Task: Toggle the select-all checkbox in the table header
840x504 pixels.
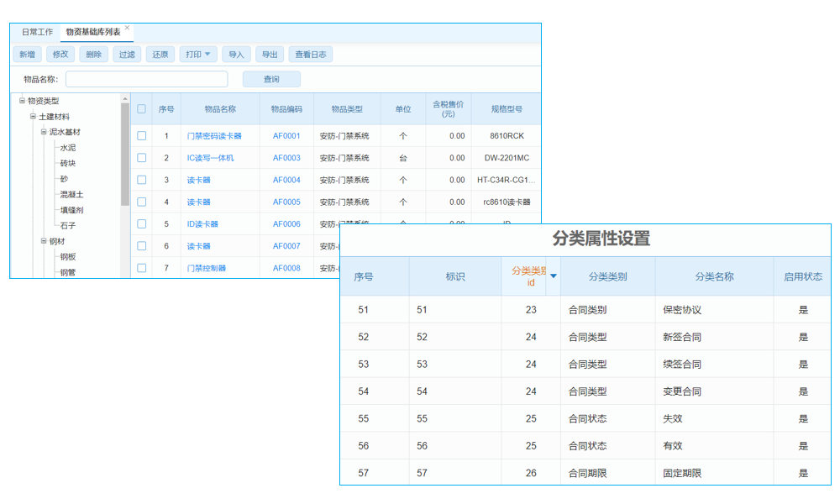Action: click(140, 108)
